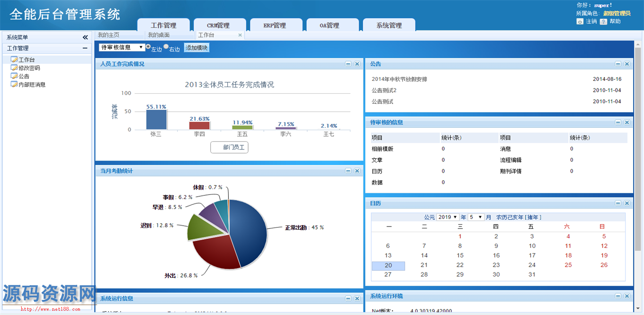
Task: Collapse the 工作管理 menu section
Action: click(85, 48)
